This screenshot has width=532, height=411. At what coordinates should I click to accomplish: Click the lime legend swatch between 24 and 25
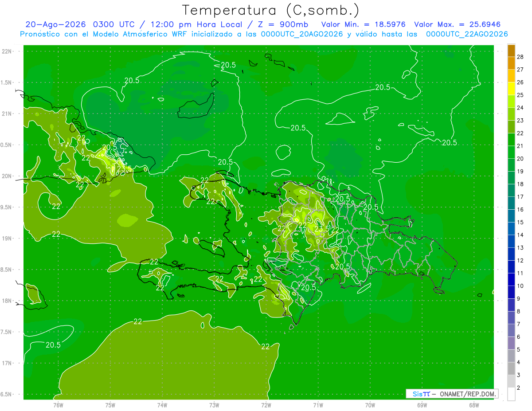click(511, 102)
